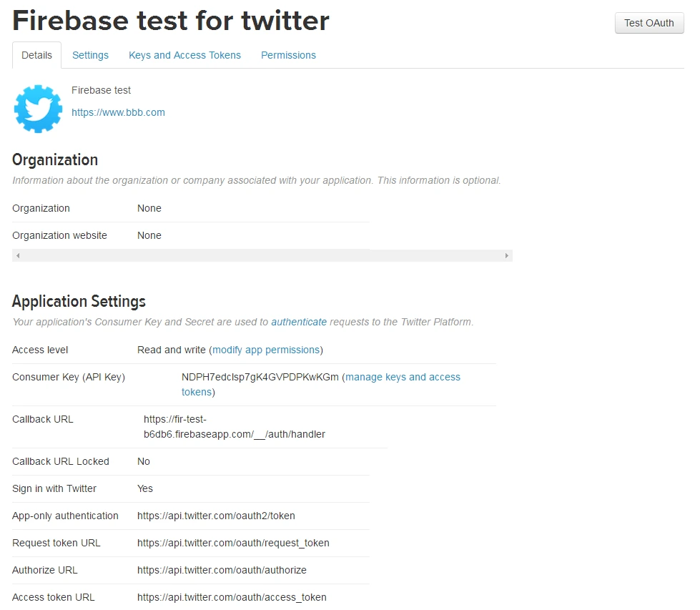Click the Test OAuth button
The image size is (700, 610).
pos(649,23)
